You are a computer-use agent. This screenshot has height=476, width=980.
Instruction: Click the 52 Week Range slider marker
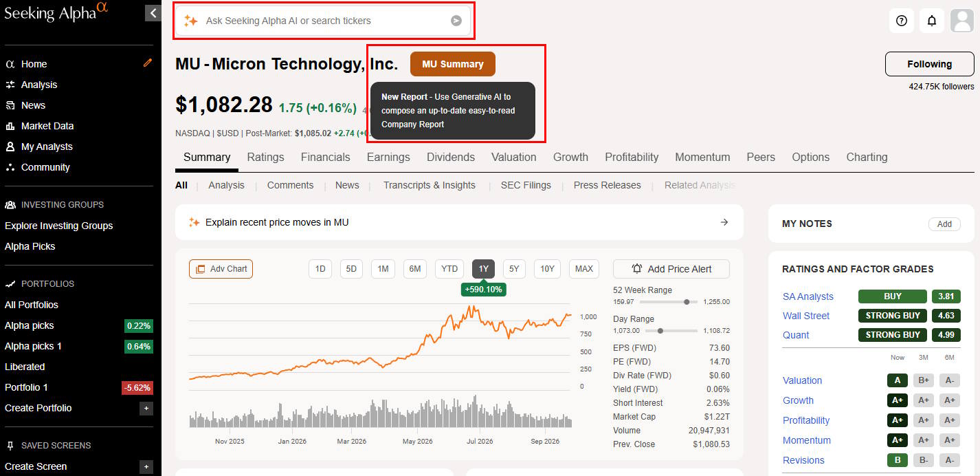(x=687, y=302)
